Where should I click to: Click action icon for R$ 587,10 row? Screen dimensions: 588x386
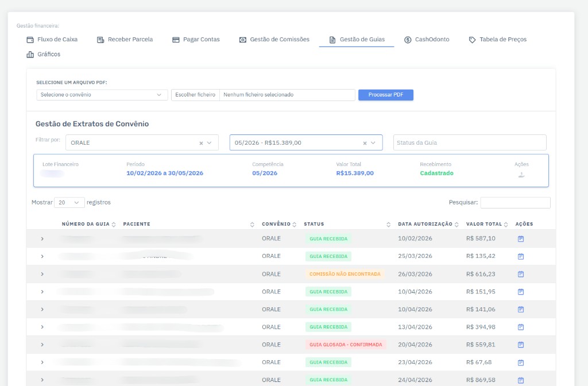[x=521, y=239]
